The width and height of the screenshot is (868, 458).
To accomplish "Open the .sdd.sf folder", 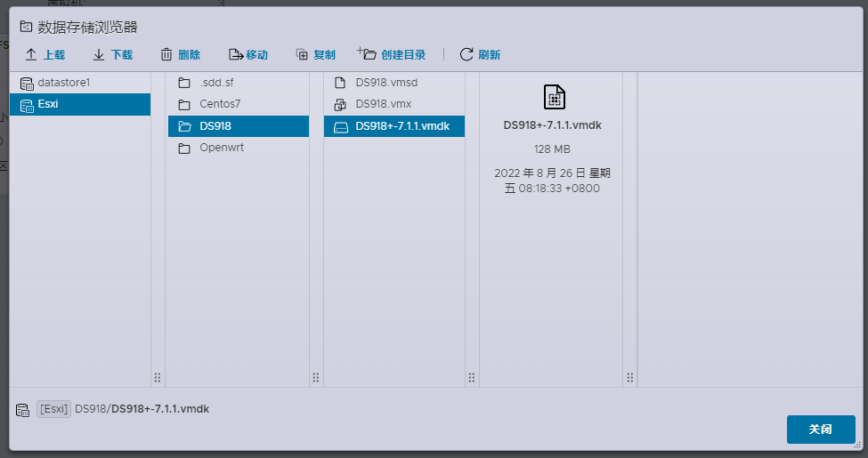I will coord(215,83).
